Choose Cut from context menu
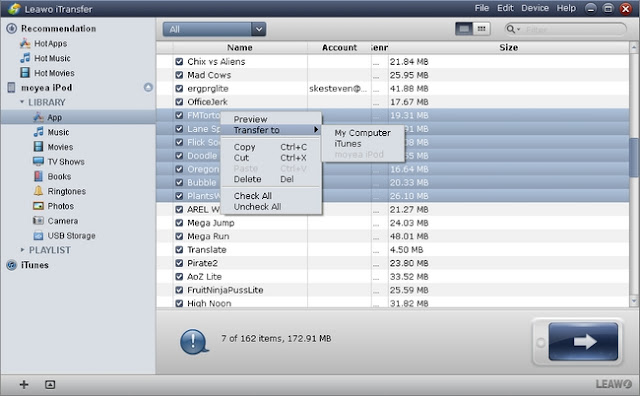The image size is (640, 396). pyautogui.click(x=241, y=158)
